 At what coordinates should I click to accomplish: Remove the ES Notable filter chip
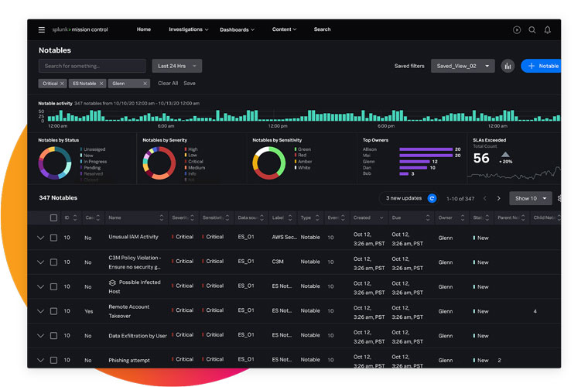pyautogui.click(x=101, y=84)
